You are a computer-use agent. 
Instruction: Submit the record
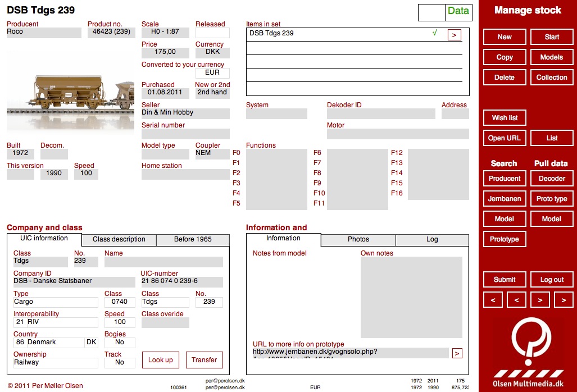pyautogui.click(x=505, y=280)
